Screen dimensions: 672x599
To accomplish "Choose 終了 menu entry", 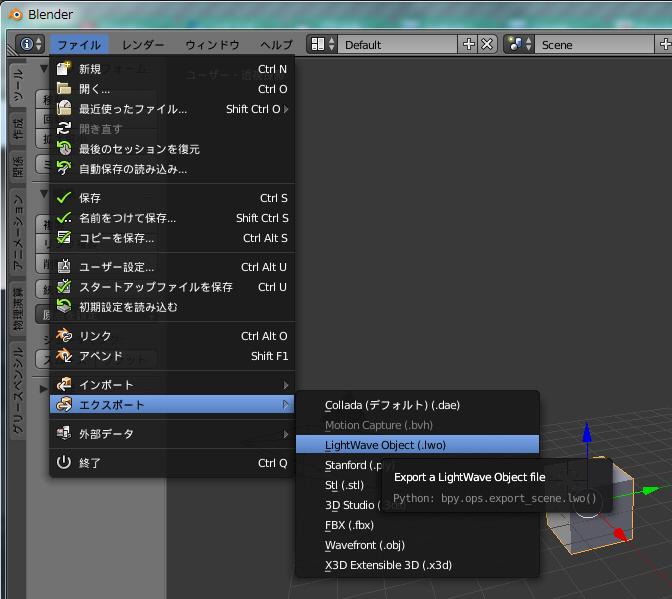I will pos(172,463).
